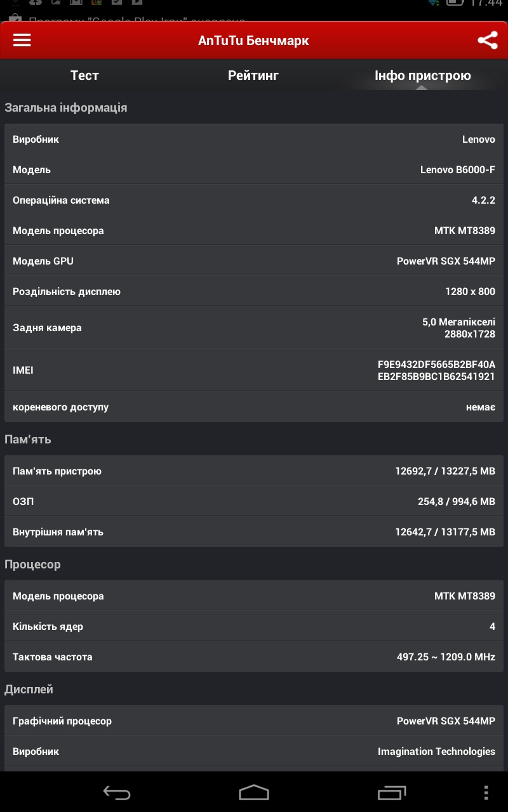This screenshot has height=812, width=508.
Task: Select the Операційна система 4.2.2 row
Action: tap(254, 200)
